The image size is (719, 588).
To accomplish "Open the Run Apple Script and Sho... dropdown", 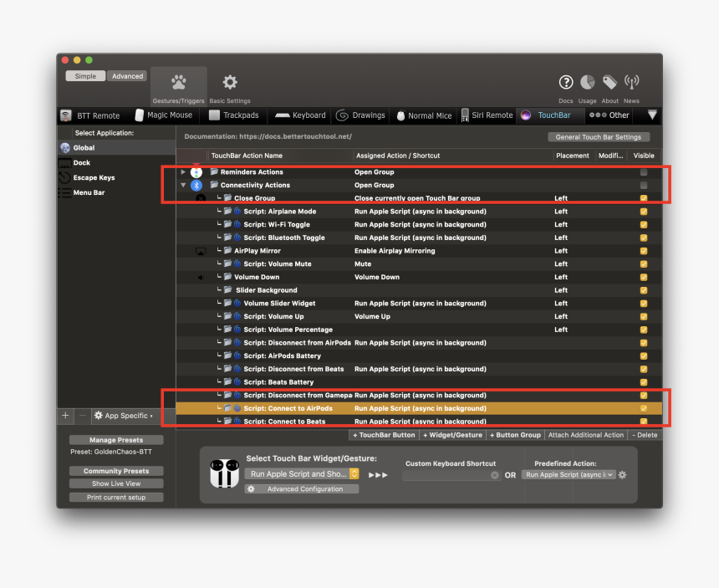I will pos(302,474).
